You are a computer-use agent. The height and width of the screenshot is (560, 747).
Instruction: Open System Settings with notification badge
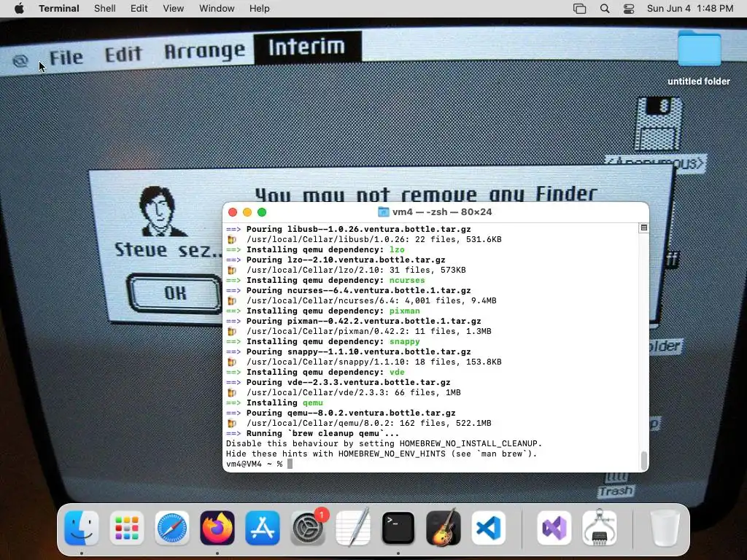pyautogui.click(x=309, y=527)
